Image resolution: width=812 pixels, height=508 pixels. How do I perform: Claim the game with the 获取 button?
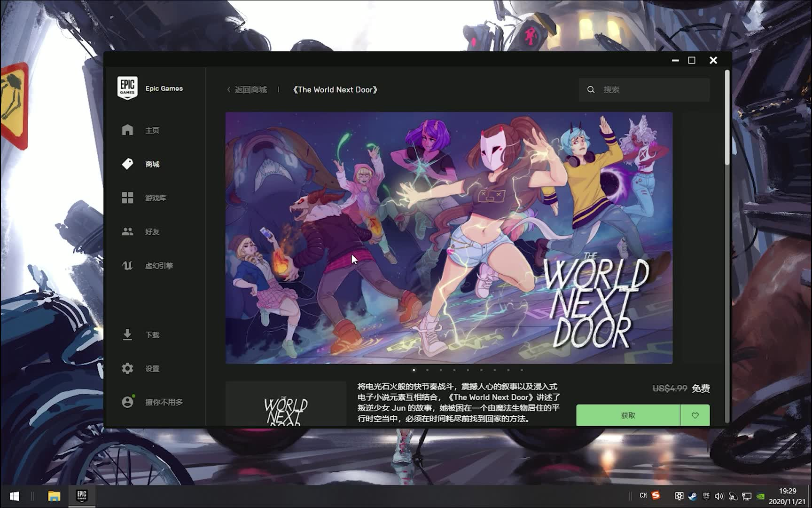tap(628, 415)
